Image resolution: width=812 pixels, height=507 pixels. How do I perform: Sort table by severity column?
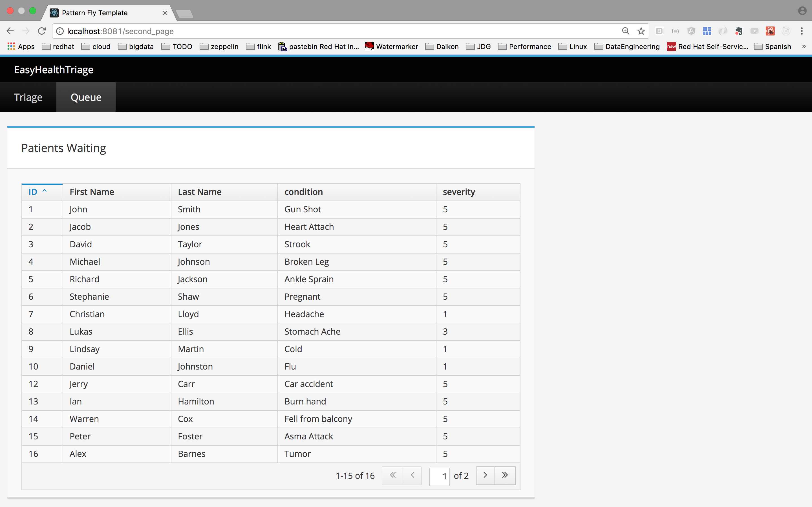(459, 192)
